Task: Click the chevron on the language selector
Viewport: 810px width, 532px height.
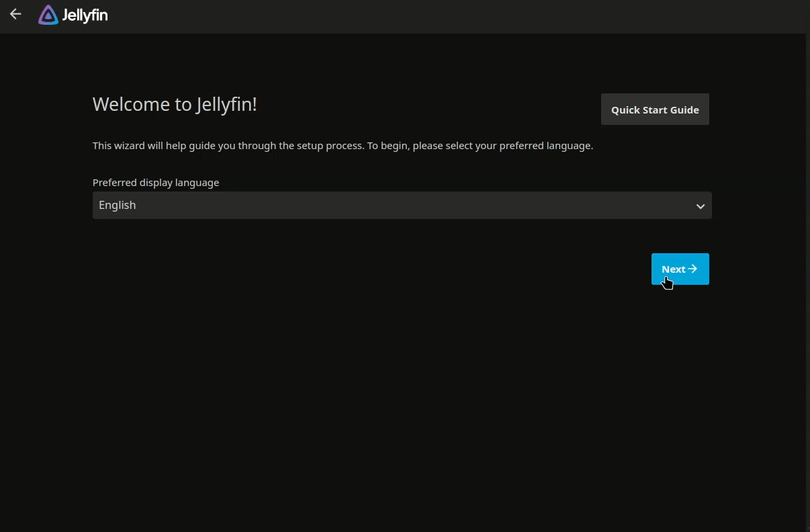Action: point(700,206)
